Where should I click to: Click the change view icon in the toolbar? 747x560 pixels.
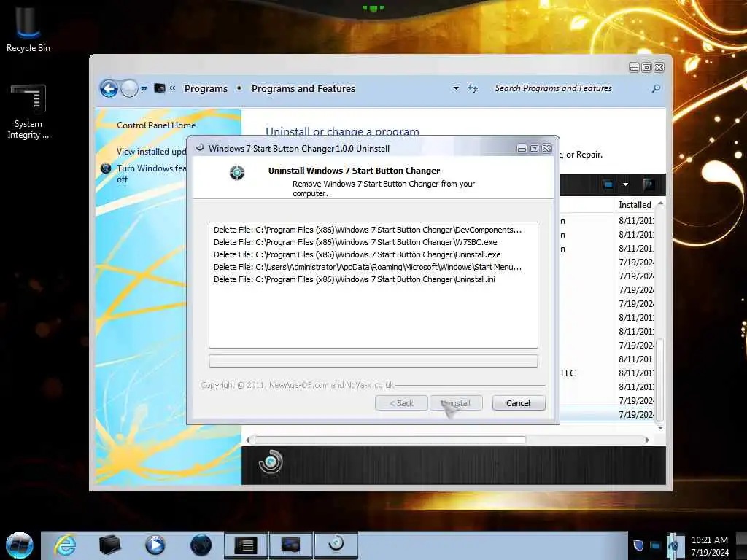click(x=608, y=184)
